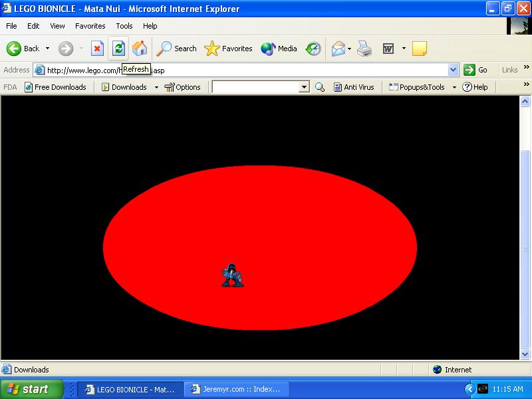Click the Internet Explorer title bar icon
This screenshot has width=532, height=399.
pos(7,8)
